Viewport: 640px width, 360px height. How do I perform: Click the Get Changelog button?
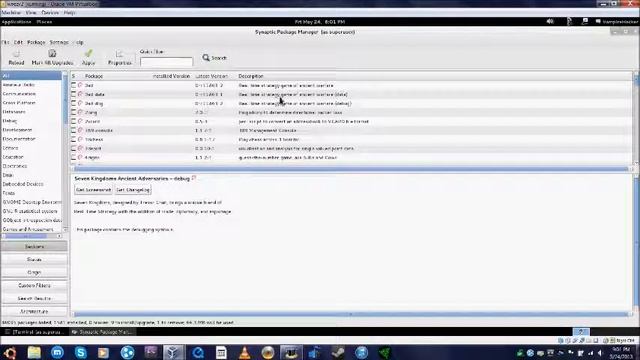click(133, 190)
